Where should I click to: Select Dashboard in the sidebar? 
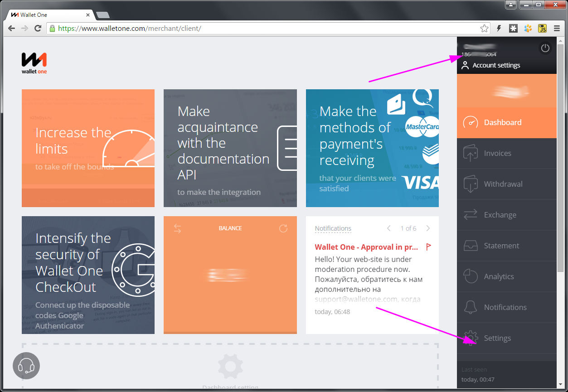tap(506, 122)
